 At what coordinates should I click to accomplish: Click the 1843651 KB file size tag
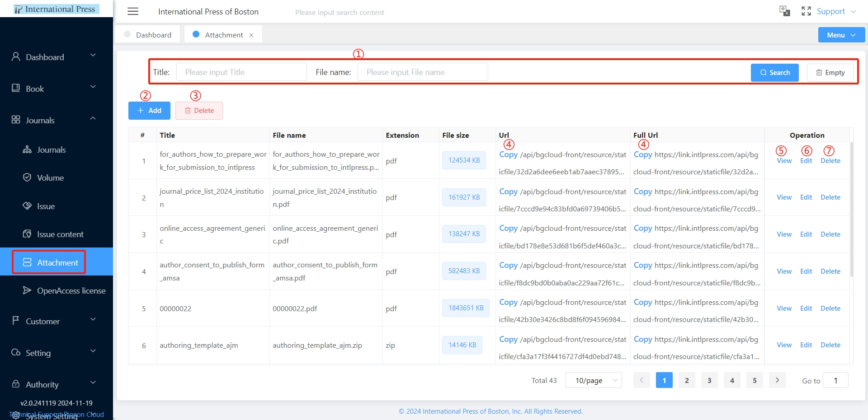(466, 308)
